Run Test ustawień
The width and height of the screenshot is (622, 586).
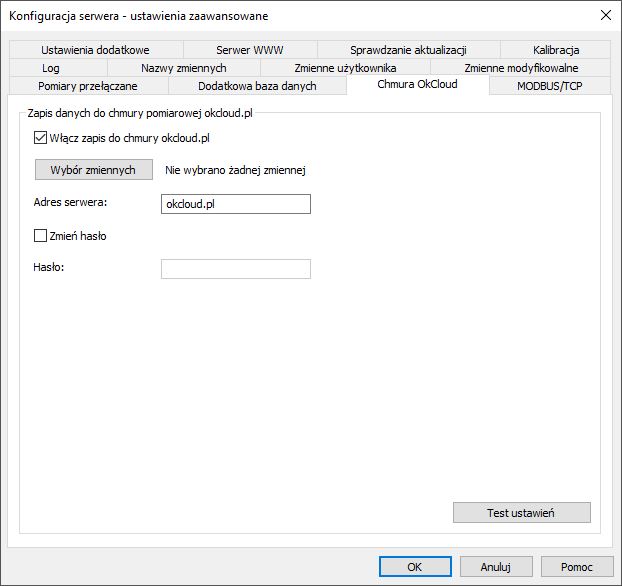tap(522, 513)
